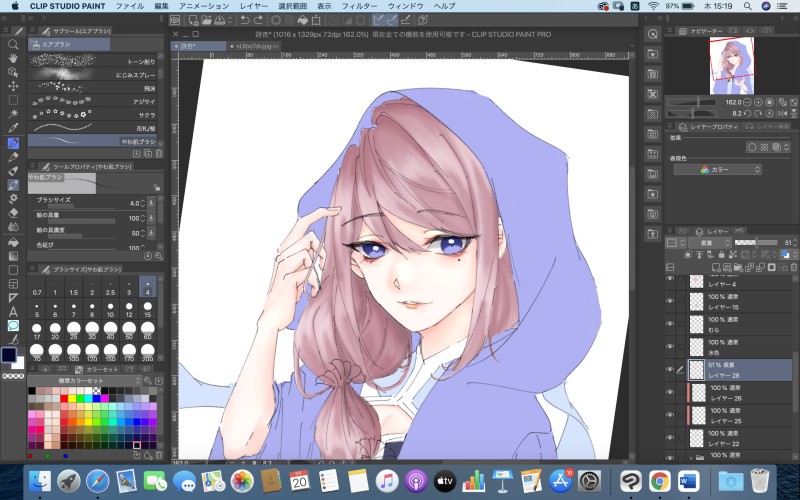Select レイヤー 22 layer thumbnail
The image size is (800, 500).
coord(697,438)
